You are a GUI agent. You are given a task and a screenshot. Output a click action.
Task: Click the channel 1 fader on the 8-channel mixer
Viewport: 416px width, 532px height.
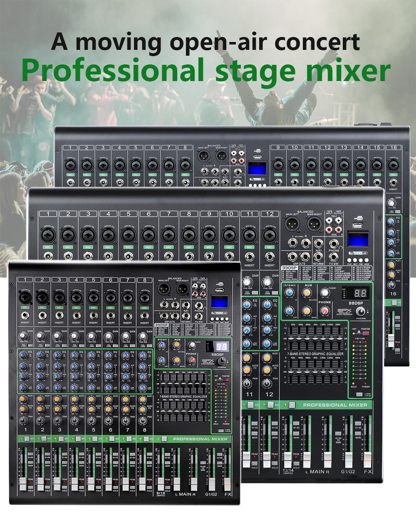pos(23,484)
